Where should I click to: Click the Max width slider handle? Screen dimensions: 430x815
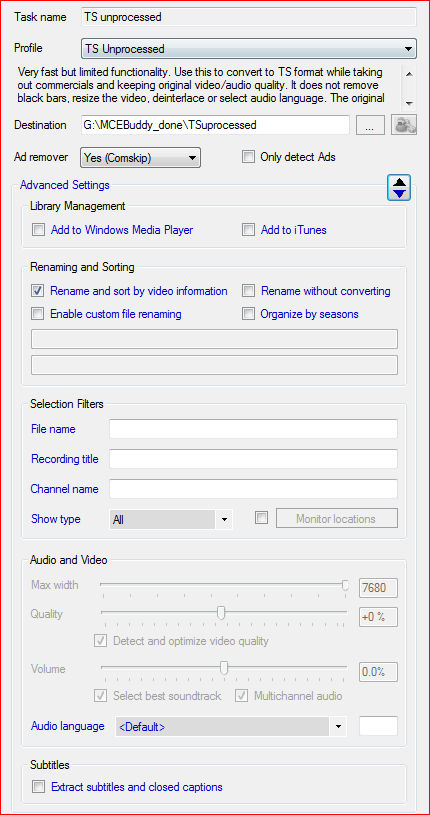345,586
